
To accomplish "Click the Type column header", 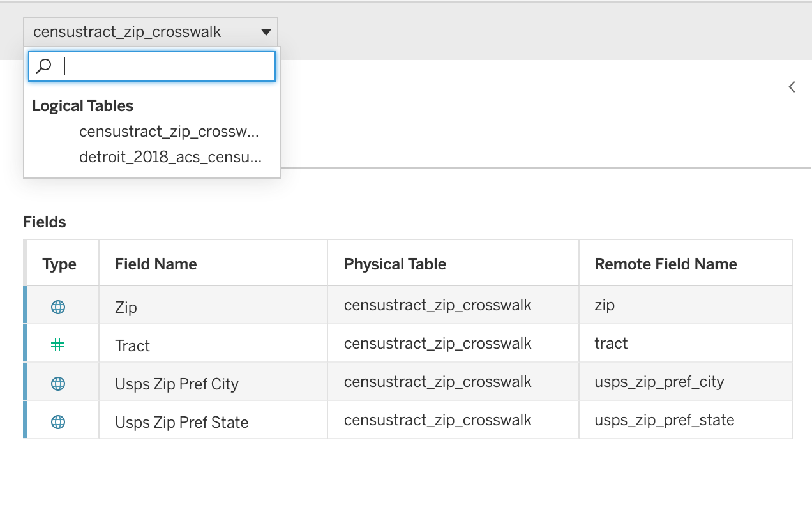I will pyautogui.click(x=59, y=264).
